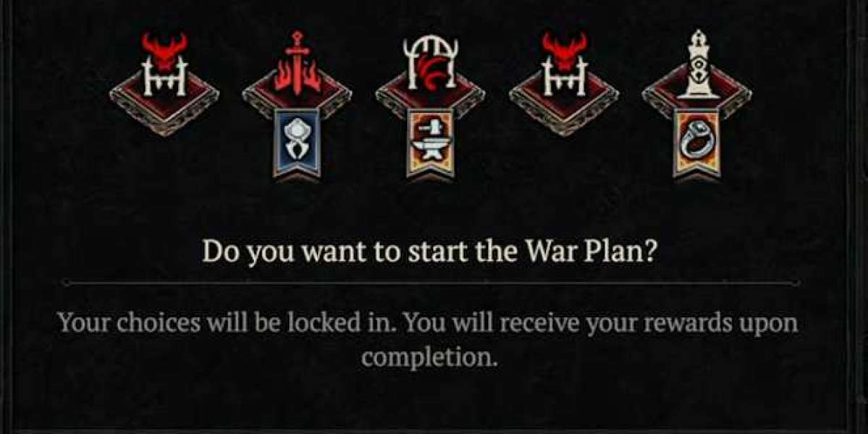Image resolution: width=868 pixels, height=434 pixels.
Task: Pick the anvil and hammer reward banner
Action: pyautogui.click(x=430, y=143)
